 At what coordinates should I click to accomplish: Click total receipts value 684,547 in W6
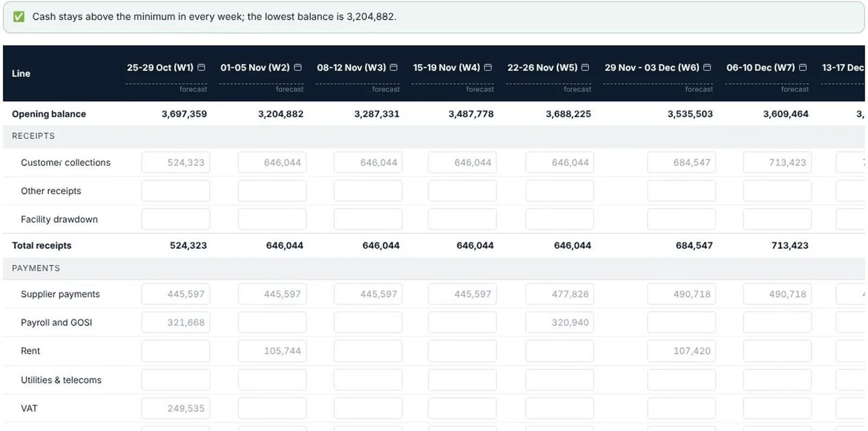click(694, 246)
